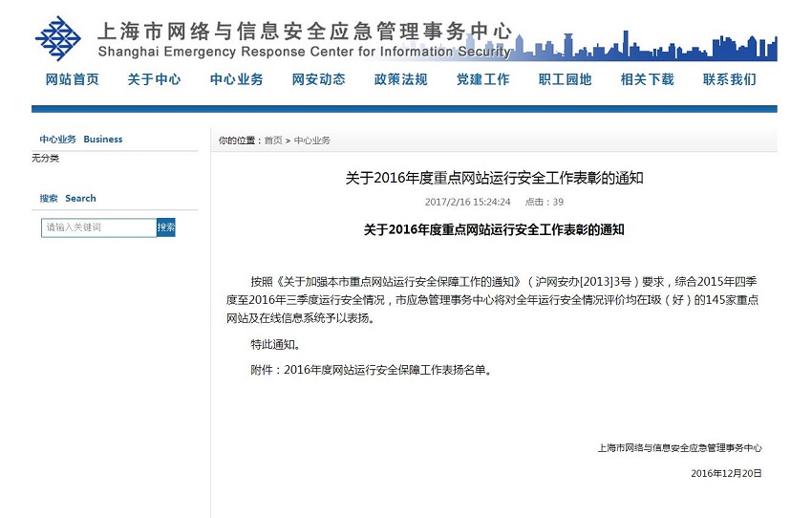
Task: Click the 你的位置 breadcrumb label
Action: [x=240, y=140]
